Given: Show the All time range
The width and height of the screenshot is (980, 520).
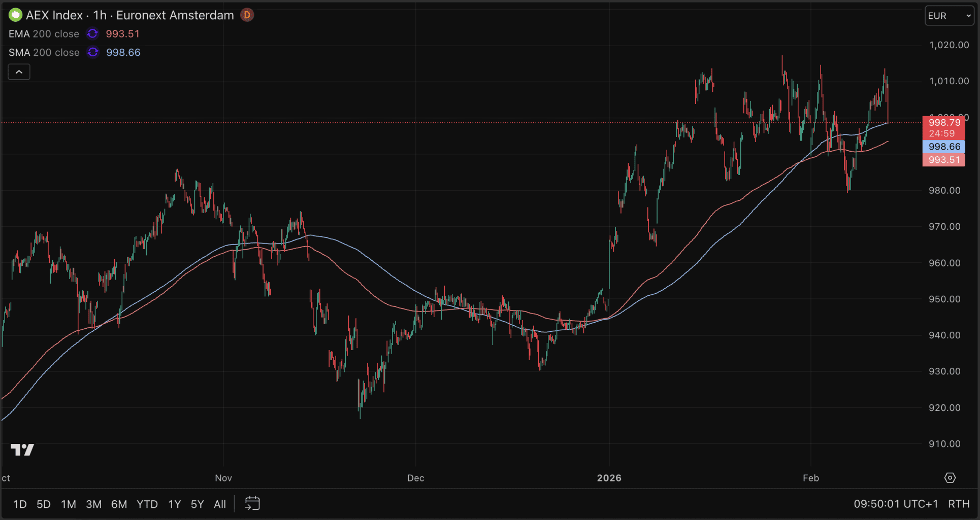Looking at the screenshot, I should click(220, 504).
